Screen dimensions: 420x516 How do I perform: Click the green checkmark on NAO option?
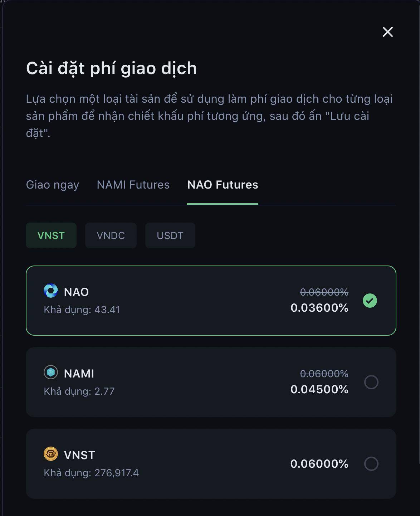(370, 301)
